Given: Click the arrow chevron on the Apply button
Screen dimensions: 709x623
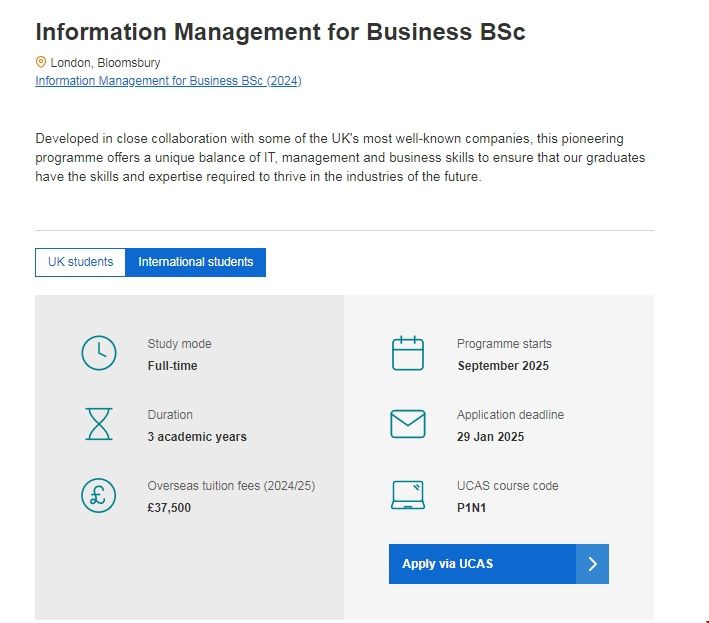Looking at the screenshot, I should click(592, 564).
